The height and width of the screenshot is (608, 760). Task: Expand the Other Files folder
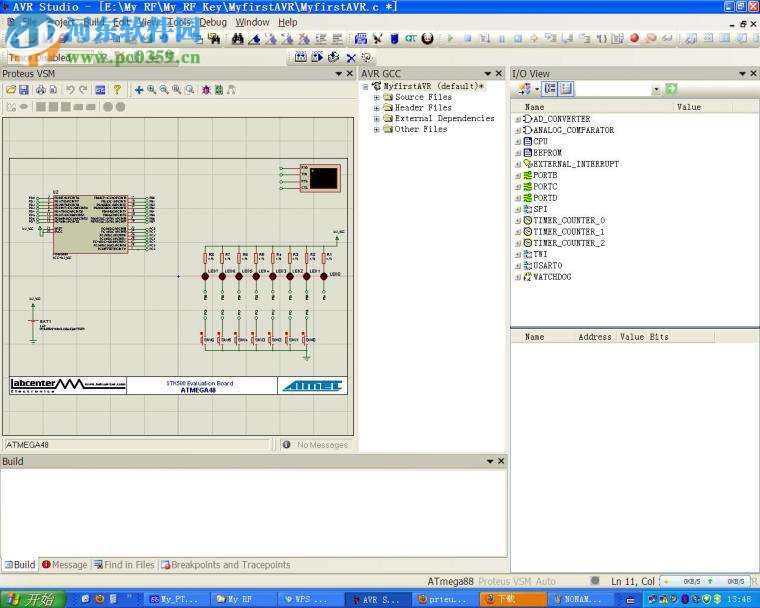377,129
